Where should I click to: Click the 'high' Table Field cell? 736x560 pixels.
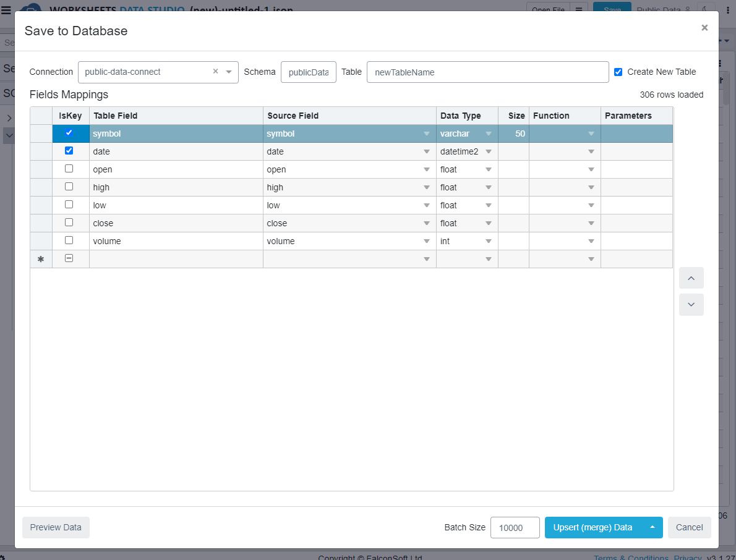click(176, 188)
